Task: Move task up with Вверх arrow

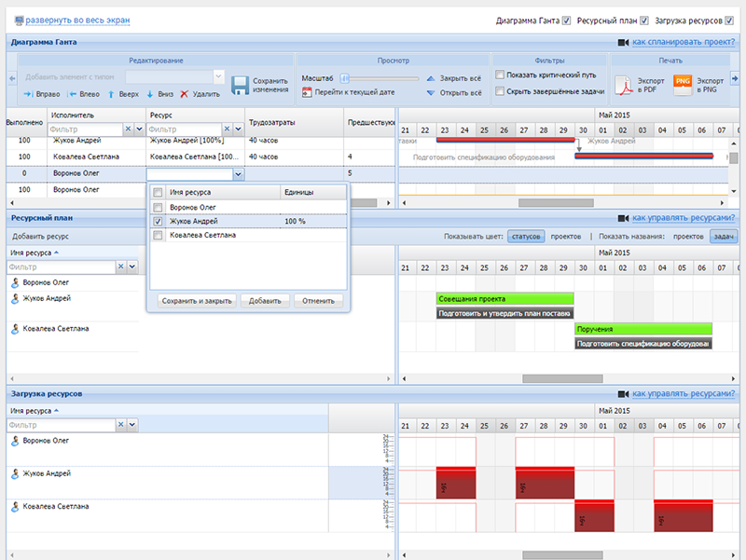Action: click(x=111, y=94)
